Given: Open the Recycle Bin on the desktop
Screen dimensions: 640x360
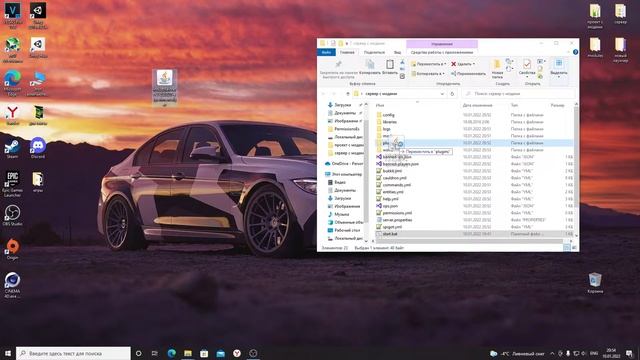Looking at the screenshot, I should coord(595,283).
